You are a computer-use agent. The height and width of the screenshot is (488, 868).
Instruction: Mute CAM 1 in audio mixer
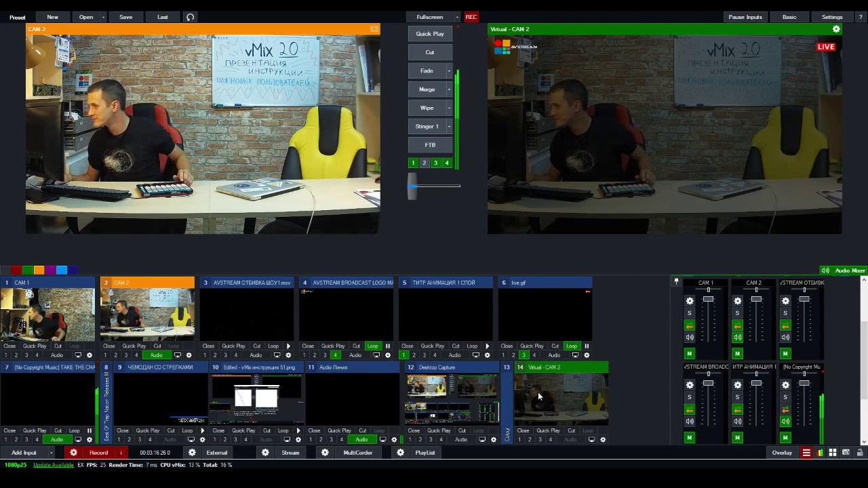690,354
